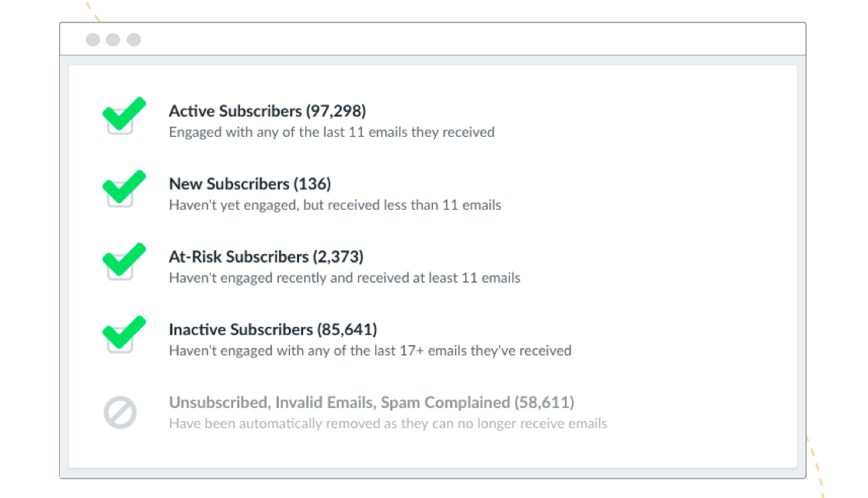Image resolution: width=868 pixels, height=498 pixels.
Task: Click the middle gray window dot
Action: pos(113,40)
